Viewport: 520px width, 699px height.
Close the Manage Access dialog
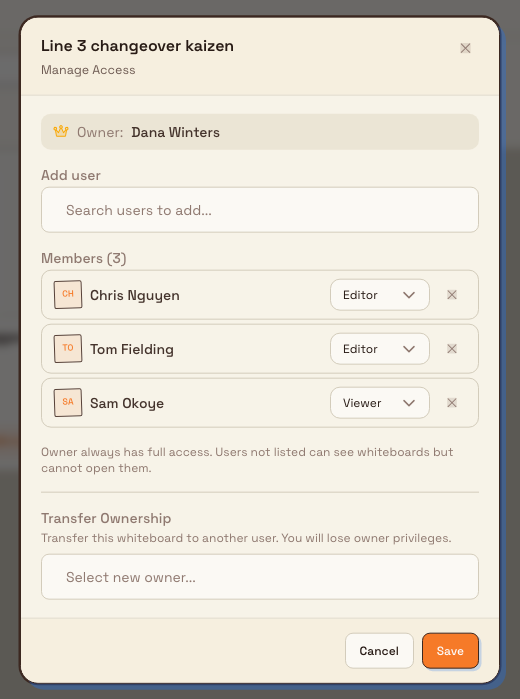[x=465, y=48]
